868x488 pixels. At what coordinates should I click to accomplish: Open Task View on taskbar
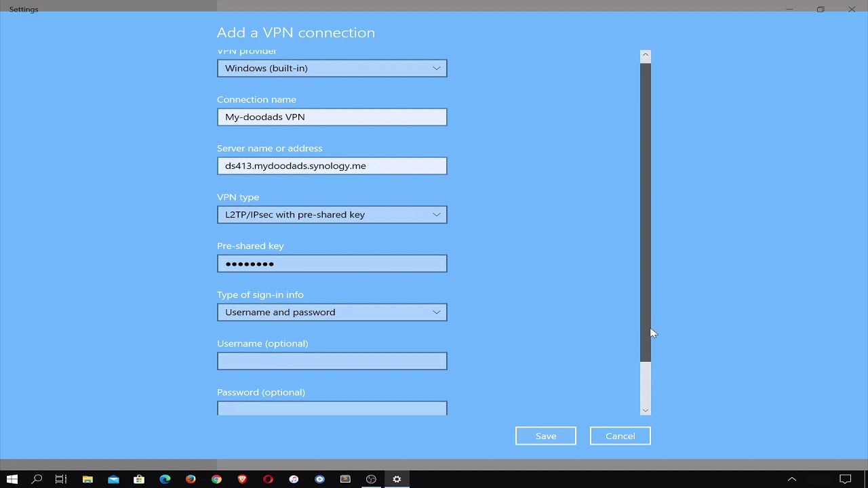[x=61, y=479]
